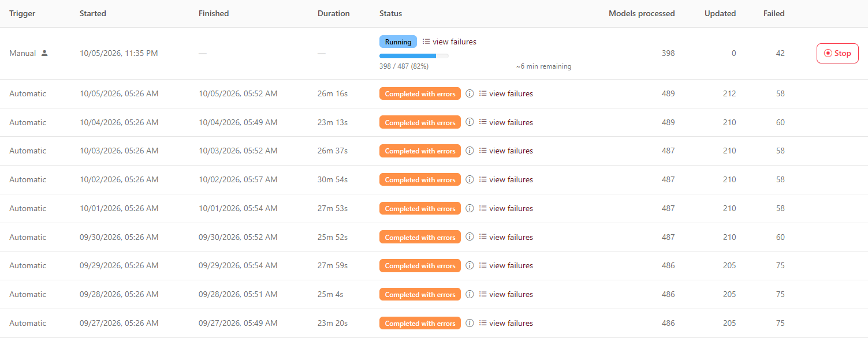Viewport: 868px width, 338px height.
Task: Click the 212 updated value
Action: 729,93
